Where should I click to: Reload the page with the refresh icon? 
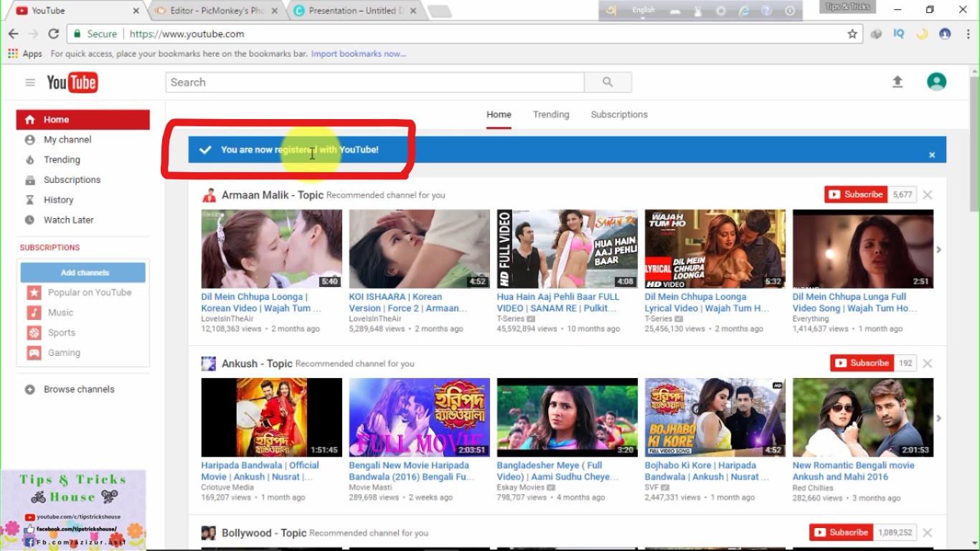tap(53, 34)
